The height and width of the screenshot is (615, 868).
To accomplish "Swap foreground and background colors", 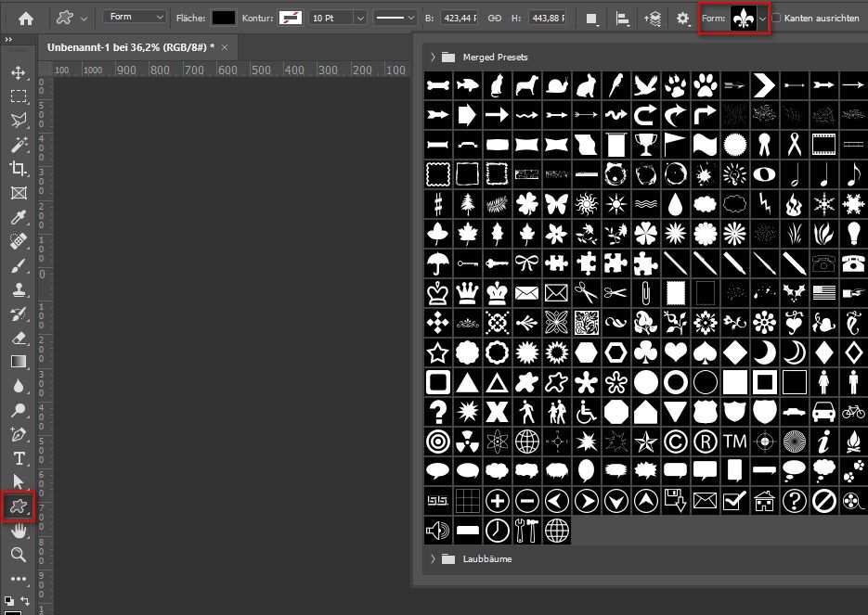I will 25,600.
